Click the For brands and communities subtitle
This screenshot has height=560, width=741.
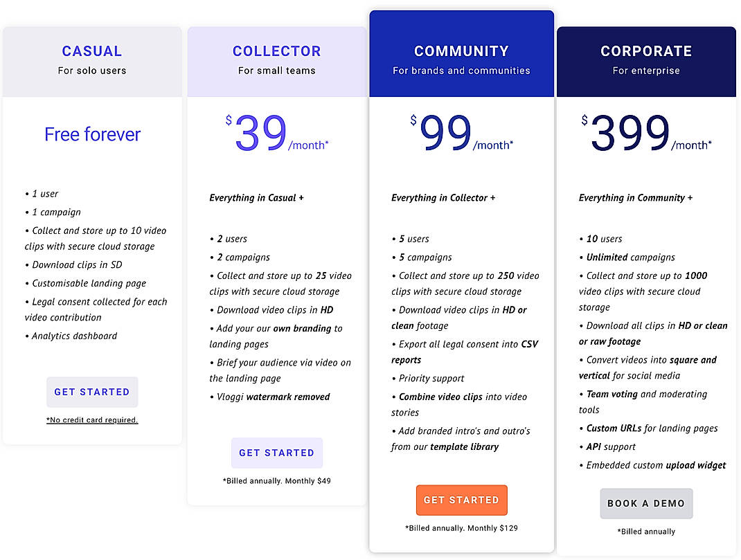click(x=461, y=71)
